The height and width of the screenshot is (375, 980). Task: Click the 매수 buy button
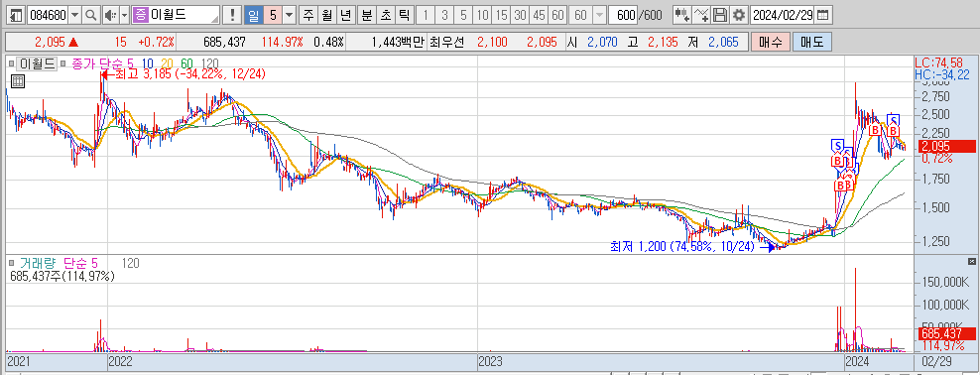(770, 42)
